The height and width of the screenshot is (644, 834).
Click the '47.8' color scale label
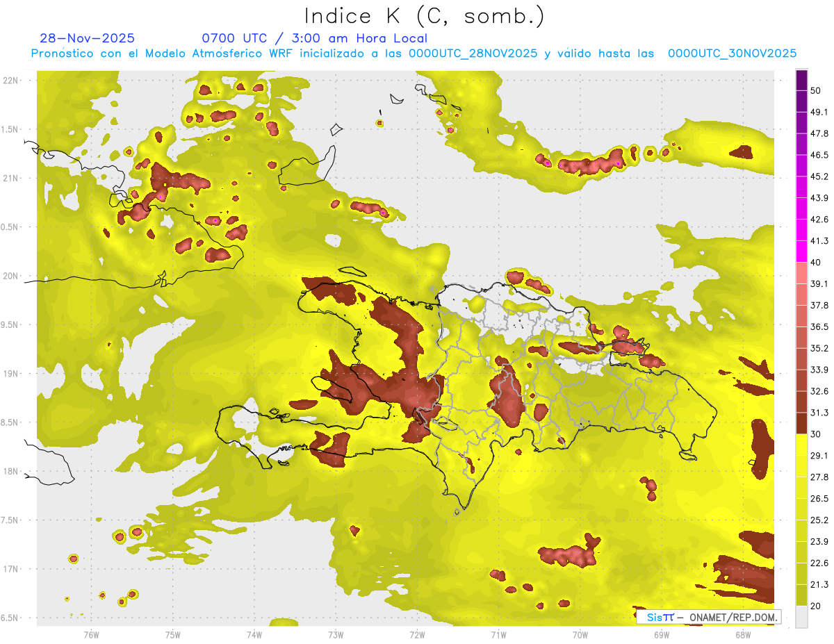(819, 133)
